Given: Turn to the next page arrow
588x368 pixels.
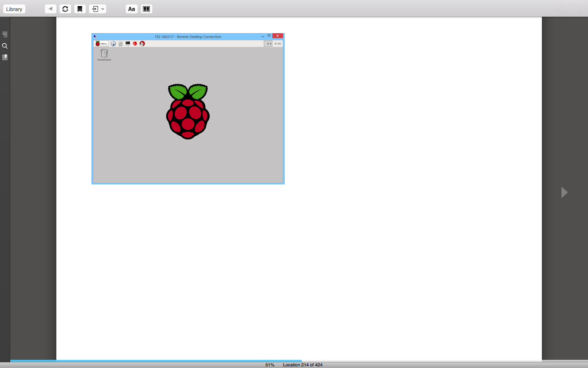Looking at the screenshot, I should point(564,192).
